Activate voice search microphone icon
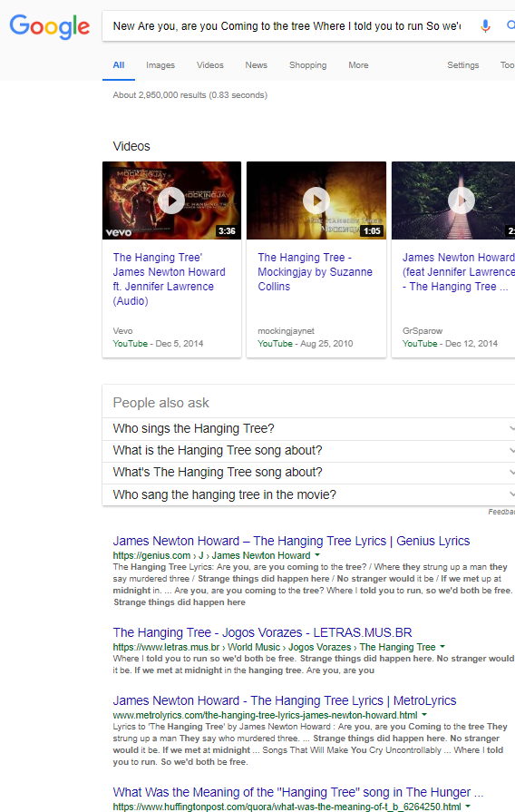 (x=485, y=26)
